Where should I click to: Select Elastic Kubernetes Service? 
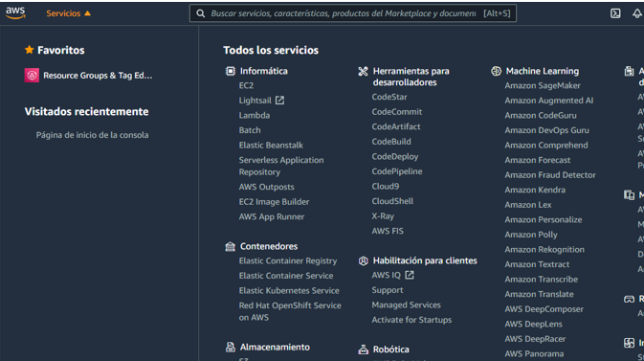pyautogui.click(x=289, y=291)
